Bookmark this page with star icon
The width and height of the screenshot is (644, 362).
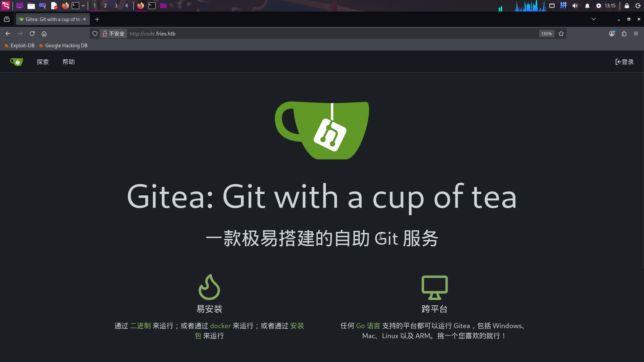coord(561,34)
